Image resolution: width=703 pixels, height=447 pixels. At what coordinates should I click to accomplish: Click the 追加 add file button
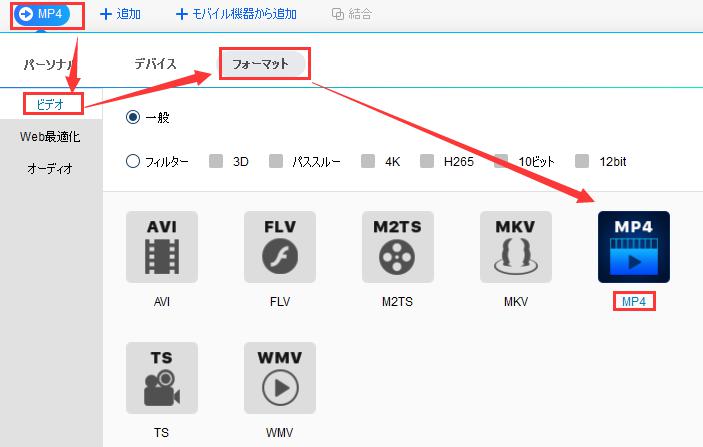(120, 14)
